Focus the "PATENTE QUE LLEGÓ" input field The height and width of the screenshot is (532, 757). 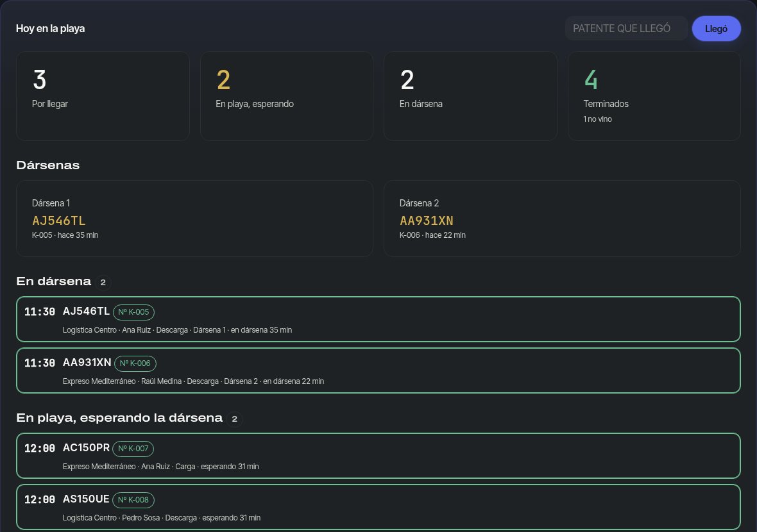click(x=626, y=28)
